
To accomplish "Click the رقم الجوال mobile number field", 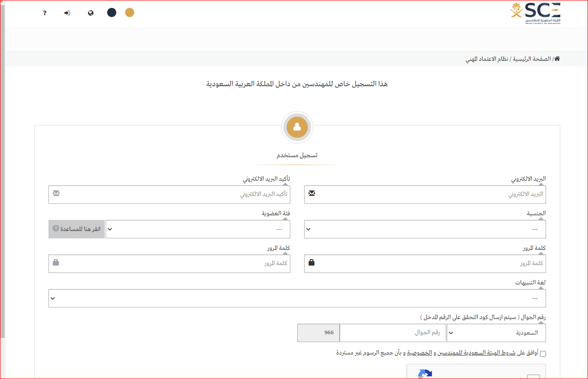I will pos(393,332).
